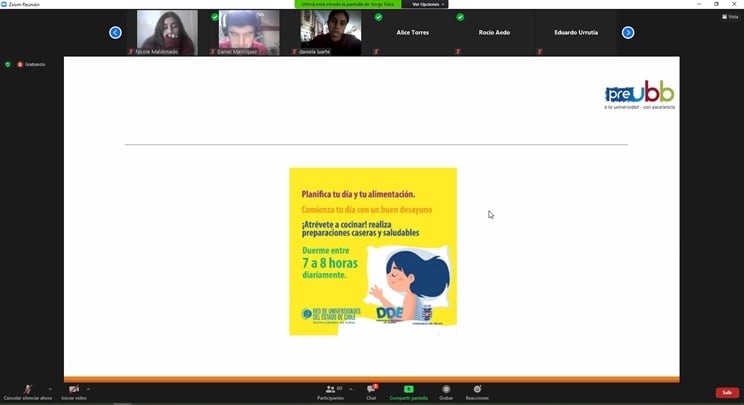Switch layout using the Vista button
Viewport: 744px width, 405px height.
point(731,16)
